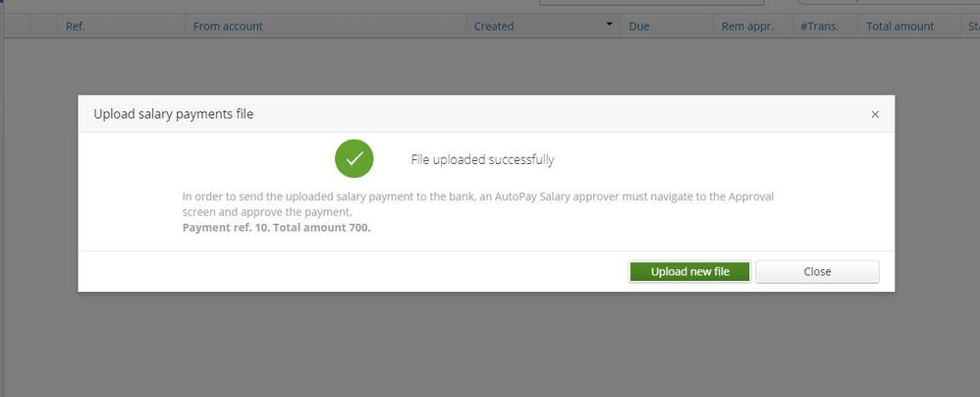Click the first blank column header cell
Image resolution: width=980 pixels, height=397 pixels.
pyautogui.click(x=15, y=27)
